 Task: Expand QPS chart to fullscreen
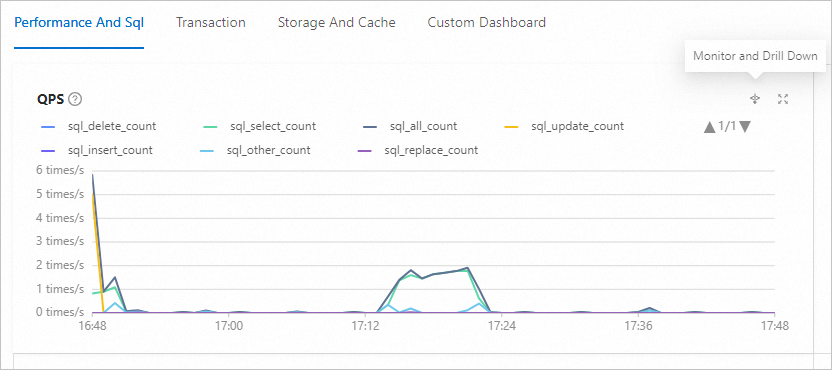783,99
